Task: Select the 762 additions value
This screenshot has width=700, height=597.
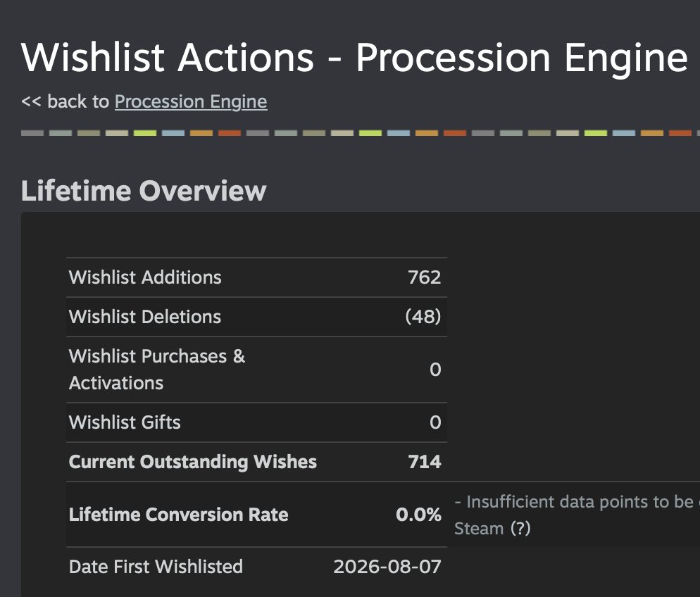Action: 424,277
